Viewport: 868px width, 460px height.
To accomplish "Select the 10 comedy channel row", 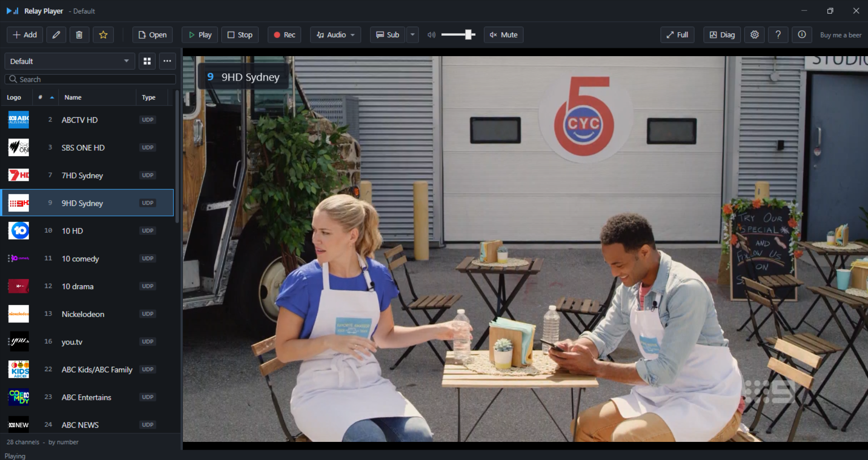I will tap(87, 259).
